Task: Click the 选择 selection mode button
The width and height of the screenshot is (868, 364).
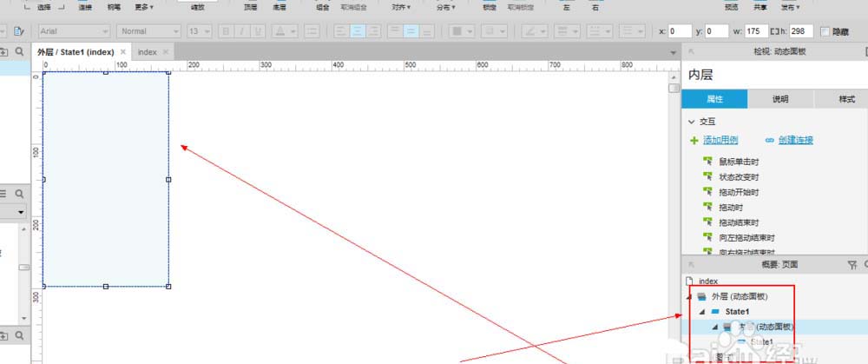Action: tap(43, 7)
